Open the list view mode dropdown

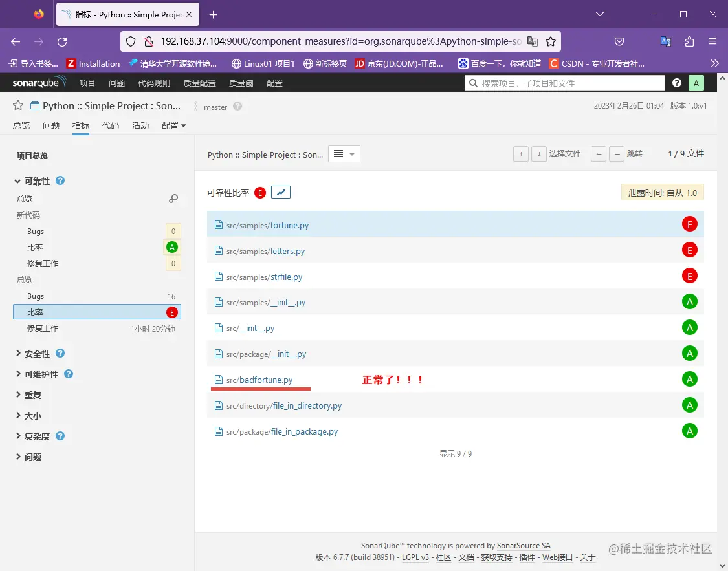tap(344, 154)
